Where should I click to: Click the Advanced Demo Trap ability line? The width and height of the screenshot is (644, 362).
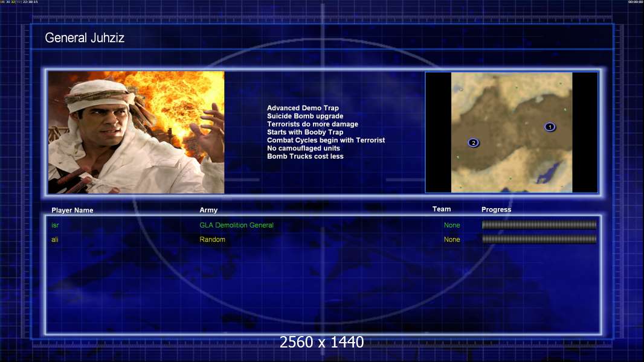click(x=303, y=108)
